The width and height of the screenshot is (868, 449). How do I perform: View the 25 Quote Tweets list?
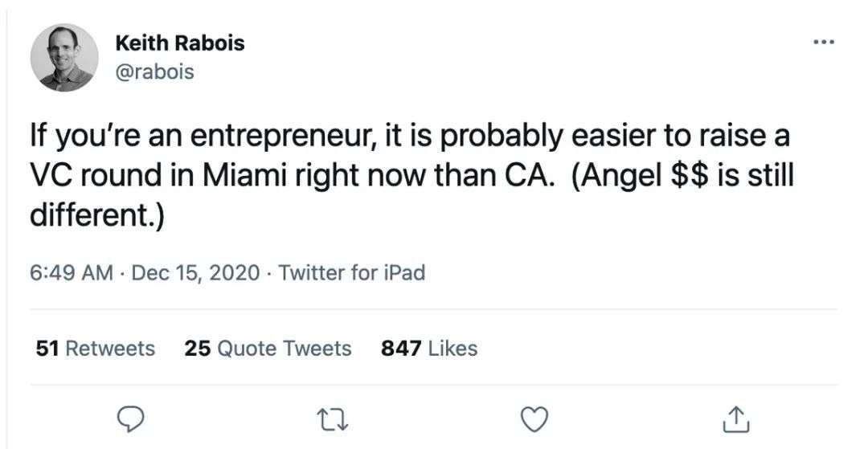tap(268, 349)
